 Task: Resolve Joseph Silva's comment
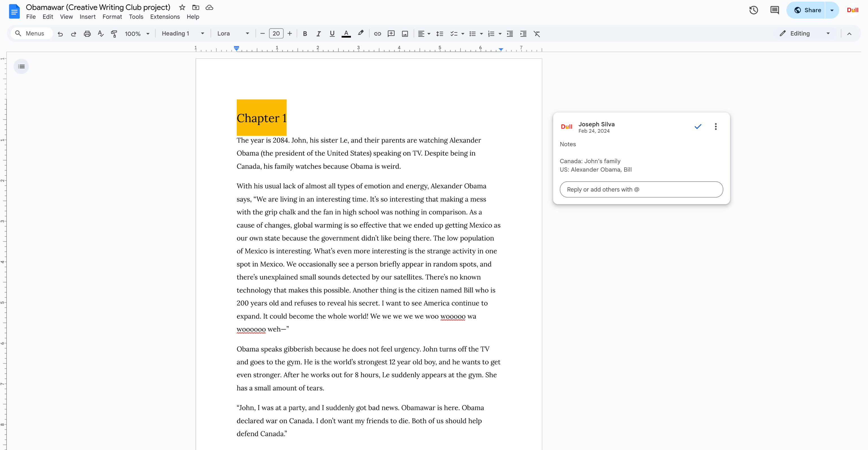point(698,126)
